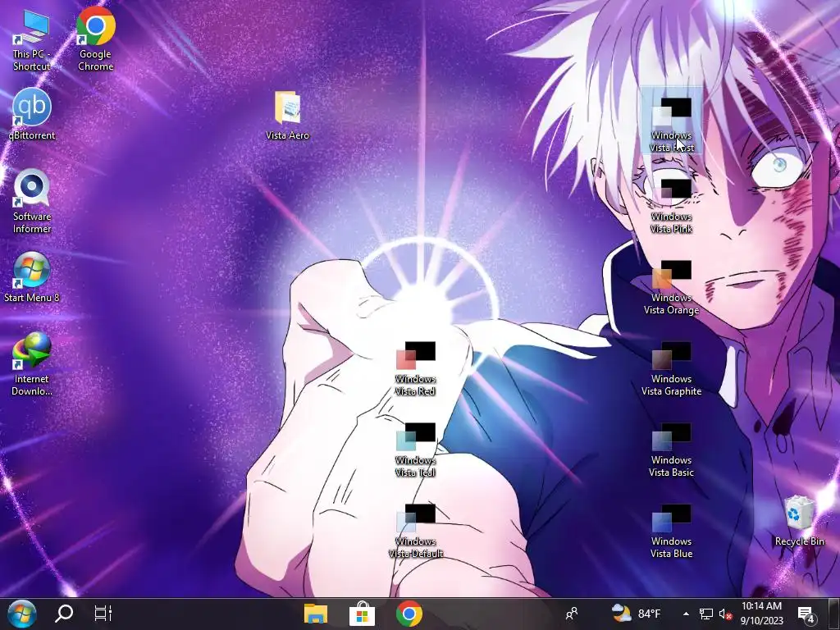840x630 pixels.
Task: Select the Windows Vista Orange theme file
Action: point(671,287)
